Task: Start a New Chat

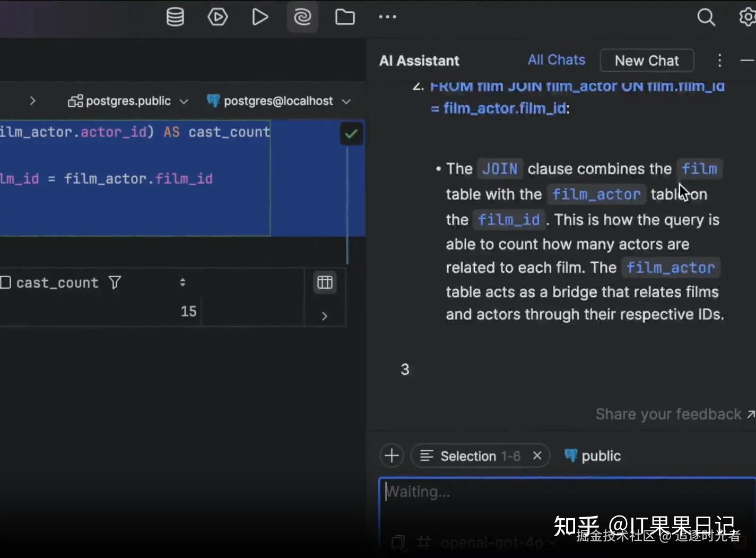Action: (x=647, y=61)
